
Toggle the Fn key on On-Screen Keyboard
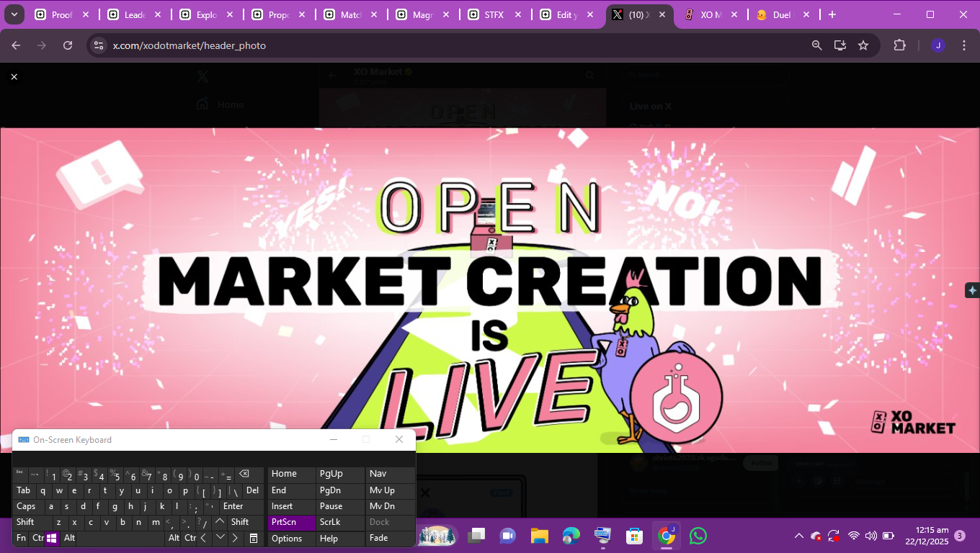tap(21, 538)
